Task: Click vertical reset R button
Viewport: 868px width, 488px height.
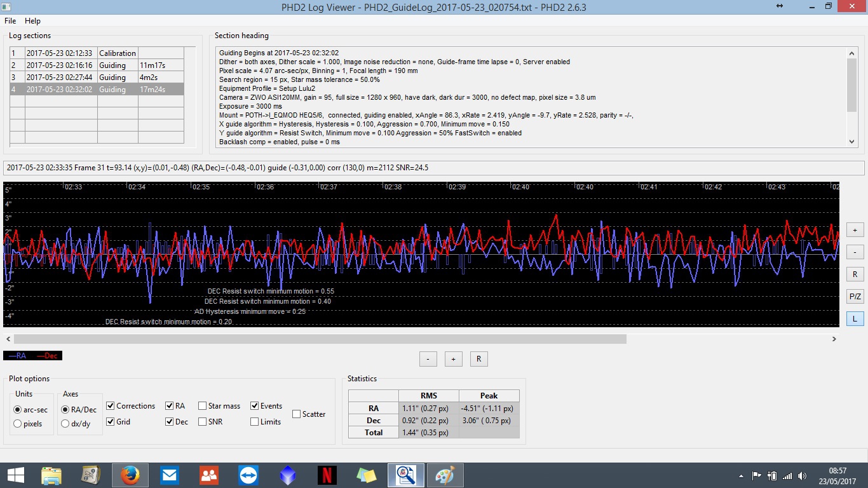Action: click(x=855, y=274)
